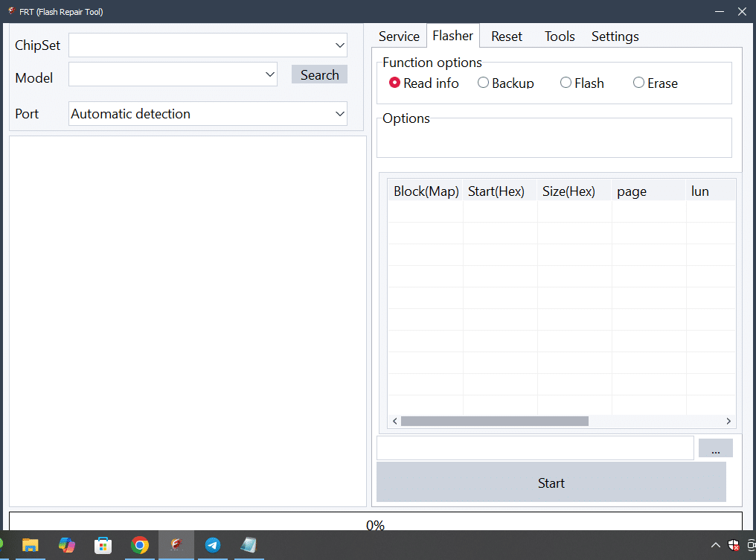Open Telegram from the taskbar
This screenshot has width=756, height=560.
tap(213, 545)
